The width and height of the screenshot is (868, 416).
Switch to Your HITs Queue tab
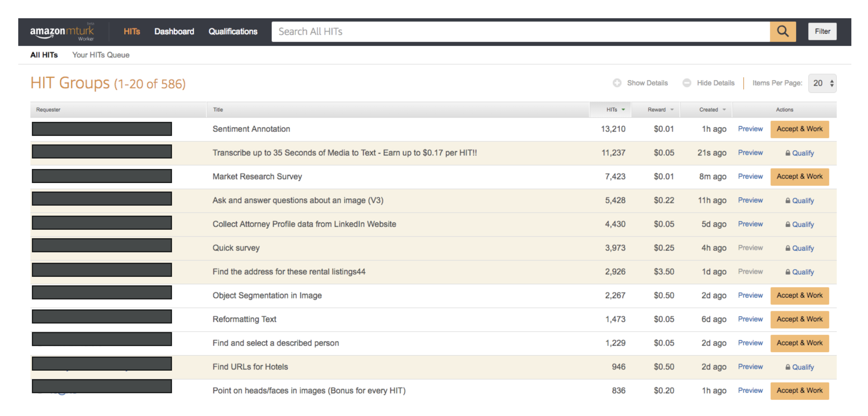point(100,55)
